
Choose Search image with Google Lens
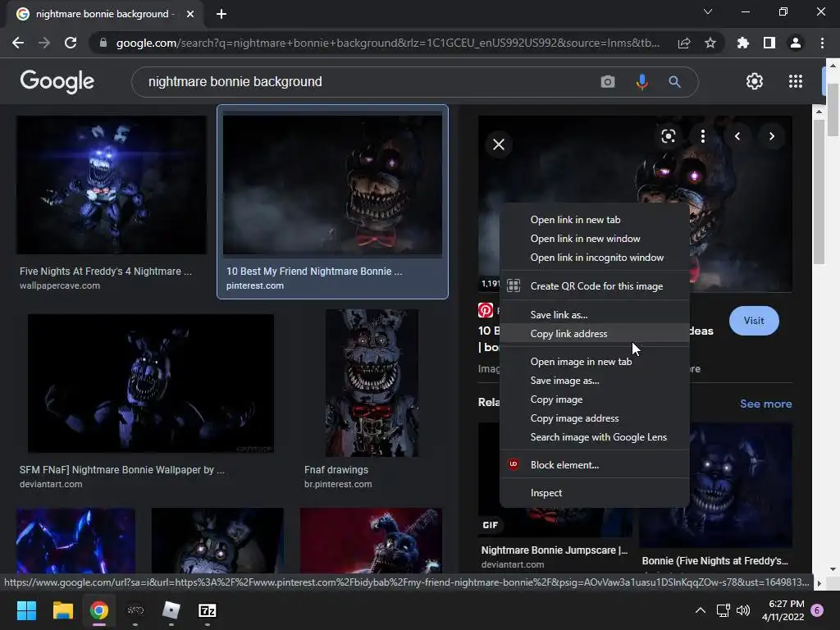[594, 437]
